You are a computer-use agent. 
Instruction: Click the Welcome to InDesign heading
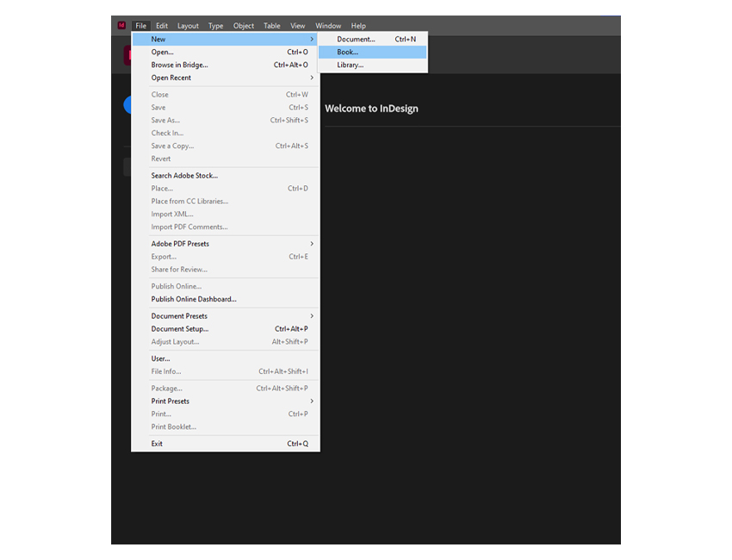coord(372,109)
